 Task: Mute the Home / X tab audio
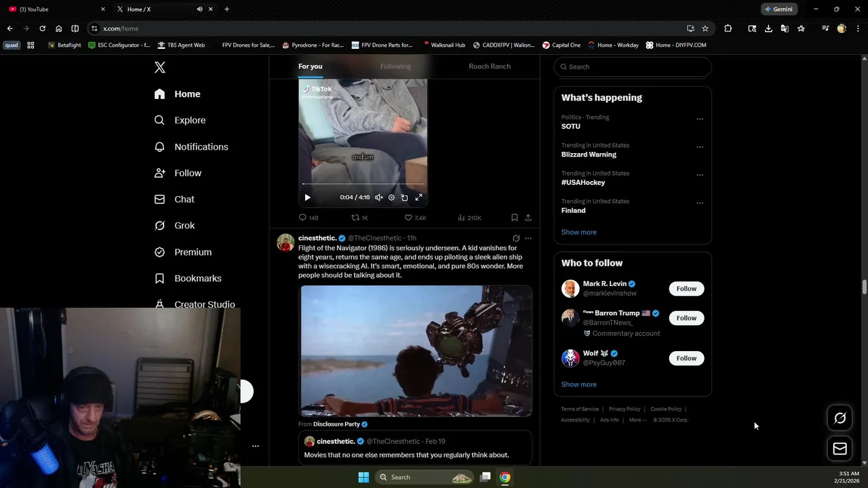[x=199, y=9]
